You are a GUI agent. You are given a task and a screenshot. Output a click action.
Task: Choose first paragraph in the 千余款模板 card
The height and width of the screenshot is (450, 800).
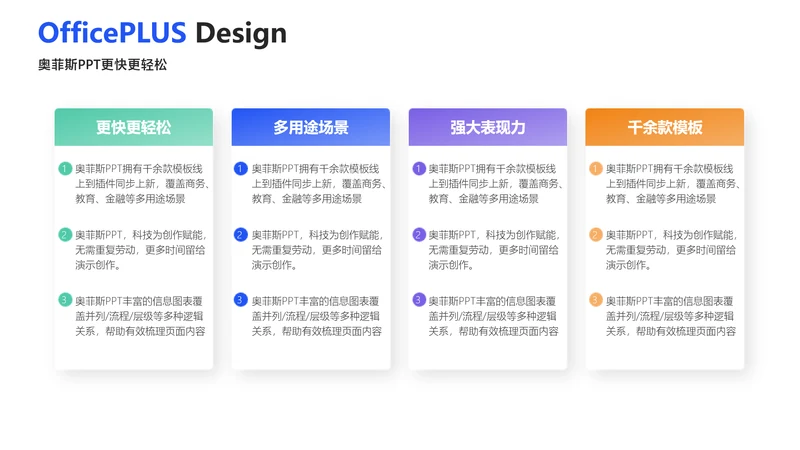pos(673,184)
